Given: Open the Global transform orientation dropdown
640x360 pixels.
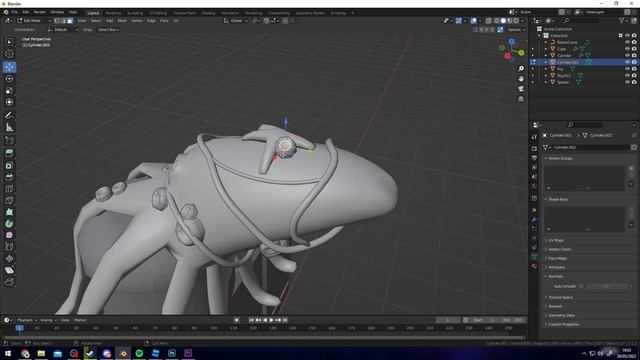Looking at the screenshot, I should click(x=236, y=20).
